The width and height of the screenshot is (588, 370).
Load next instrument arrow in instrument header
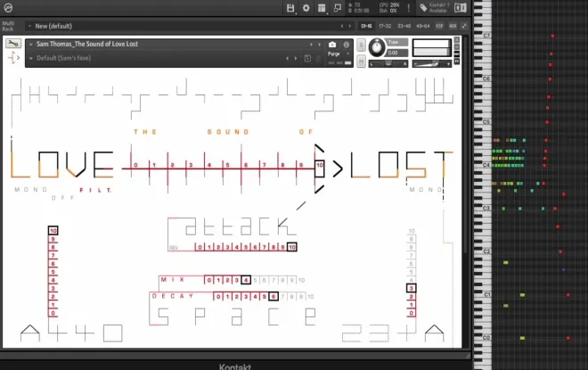[x=319, y=45]
